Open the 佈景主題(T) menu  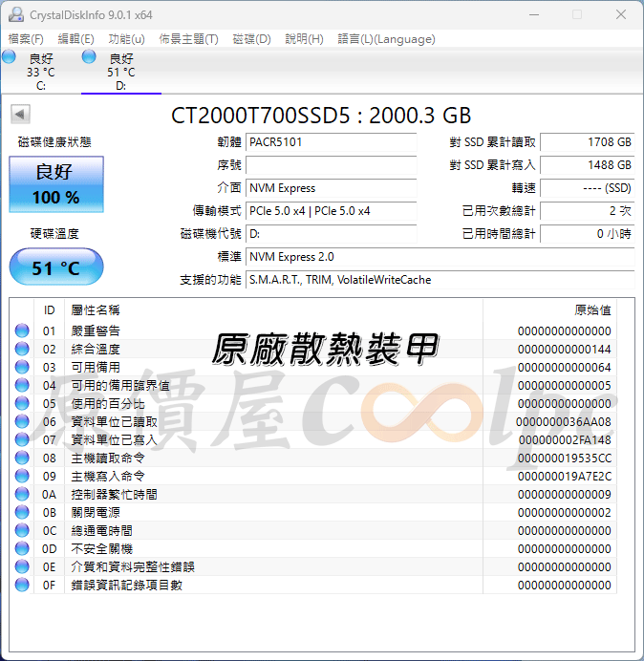point(188,39)
